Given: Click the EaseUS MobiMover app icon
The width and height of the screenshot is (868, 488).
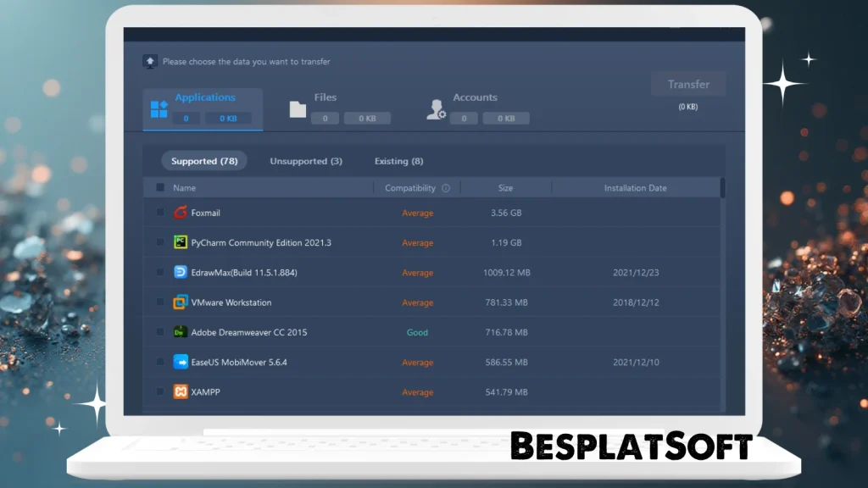Looking at the screenshot, I should point(180,362).
